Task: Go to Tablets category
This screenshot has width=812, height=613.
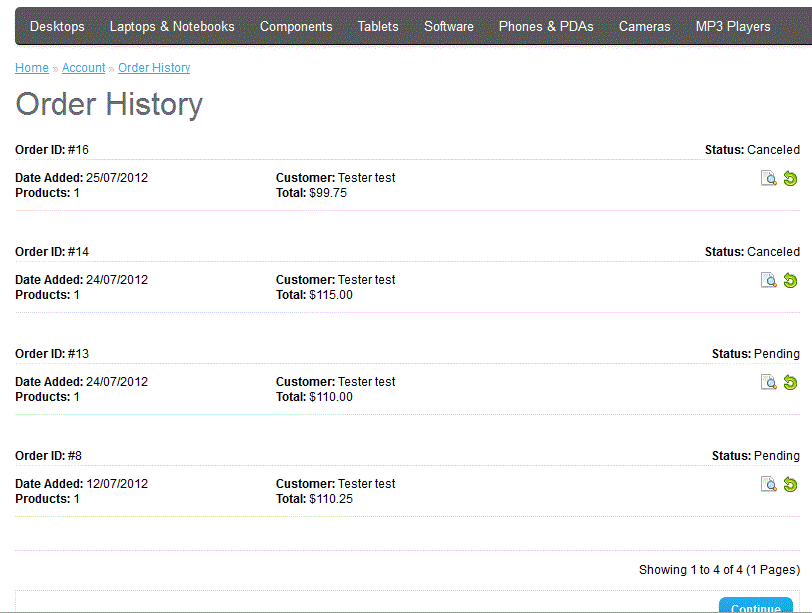Action: (x=378, y=27)
